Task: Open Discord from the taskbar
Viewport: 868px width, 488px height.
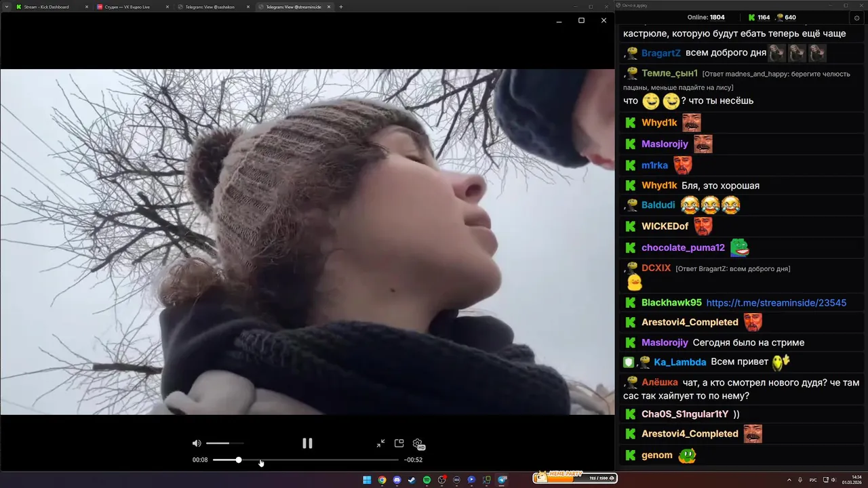Action: 397,480
